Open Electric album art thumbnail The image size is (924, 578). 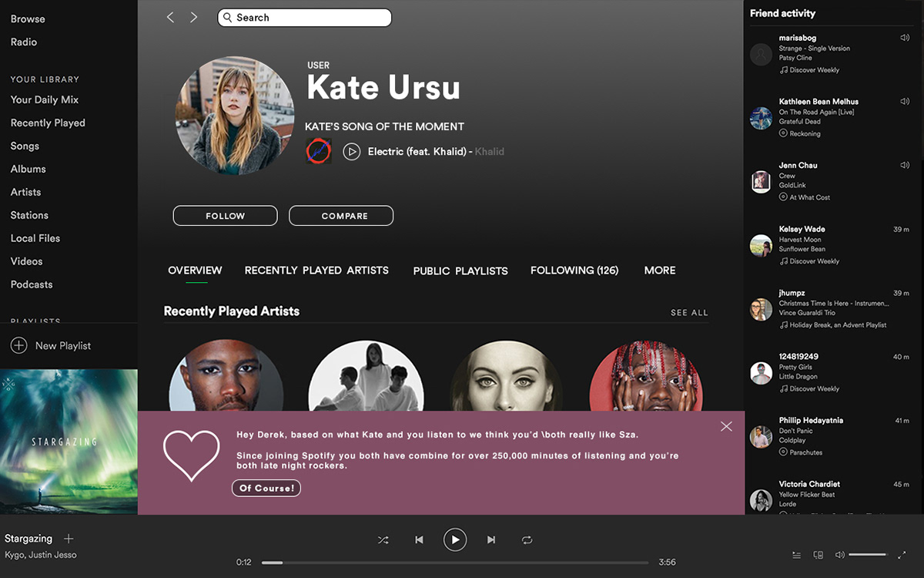pos(319,151)
